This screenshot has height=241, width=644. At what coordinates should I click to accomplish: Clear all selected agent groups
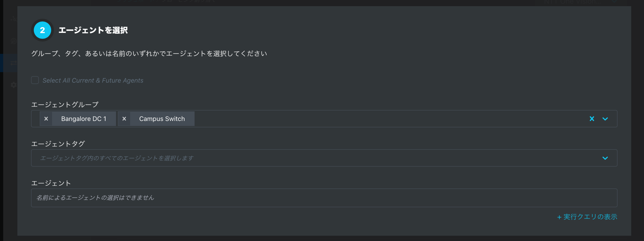[592, 119]
